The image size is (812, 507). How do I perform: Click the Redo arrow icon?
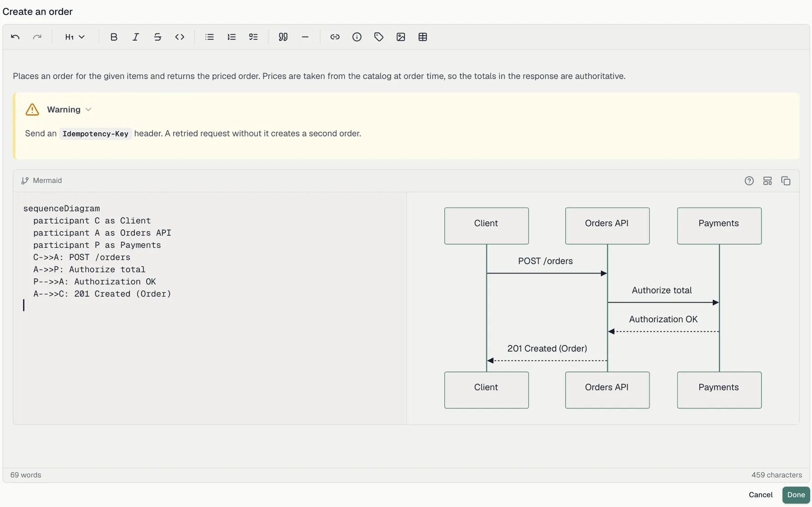coord(37,37)
